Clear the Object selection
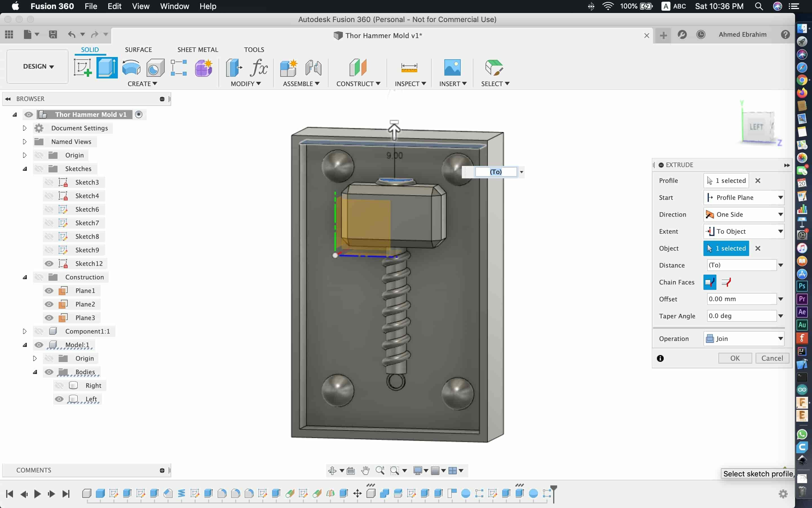Image resolution: width=812 pixels, height=508 pixels. tap(758, 248)
